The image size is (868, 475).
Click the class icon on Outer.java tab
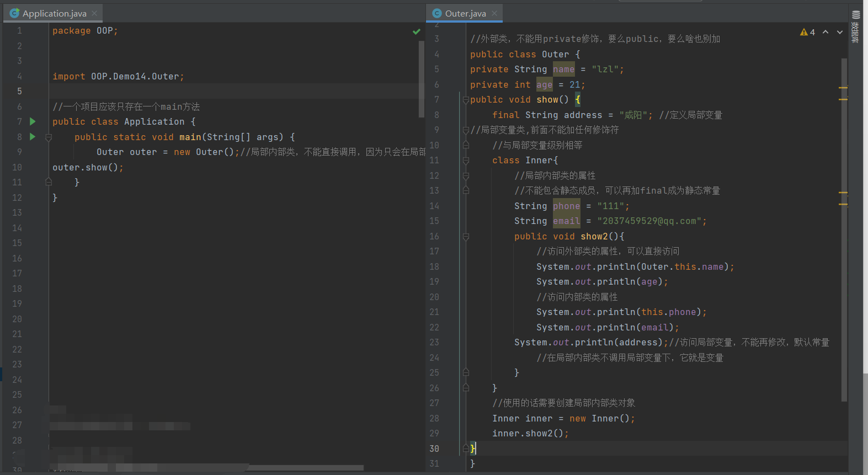437,13
